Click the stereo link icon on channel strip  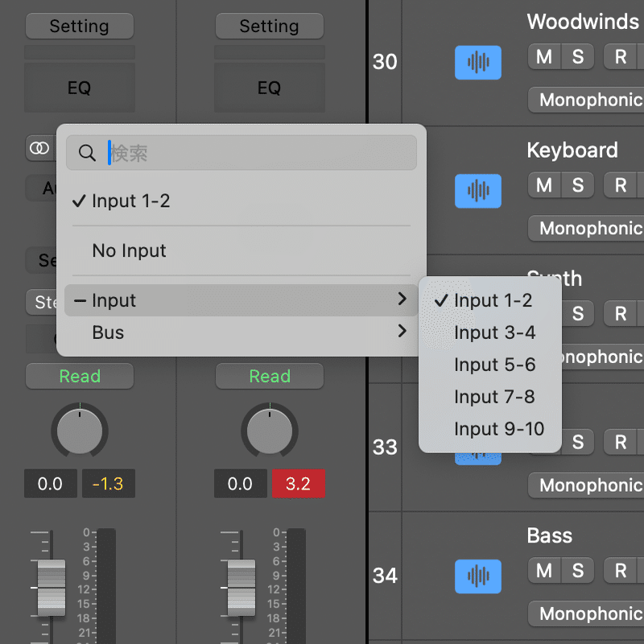[x=39, y=148]
